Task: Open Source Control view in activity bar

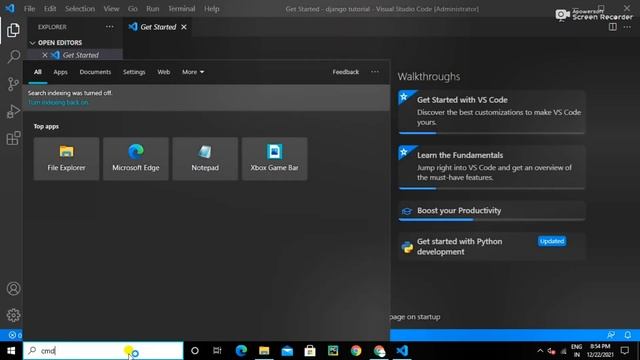Action: click(13, 84)
